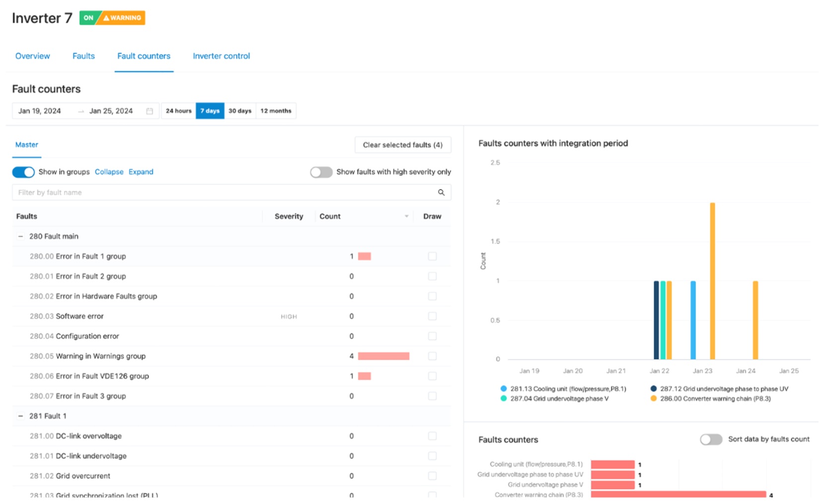Click the 281.02 Grid overcurrent row
Viewport: 824px width, 504px height.
click(231, 476)
